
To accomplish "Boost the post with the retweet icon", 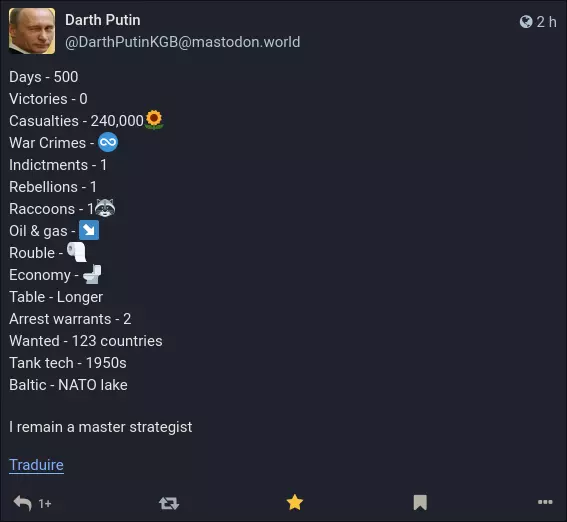I will (x=169, y=503).
